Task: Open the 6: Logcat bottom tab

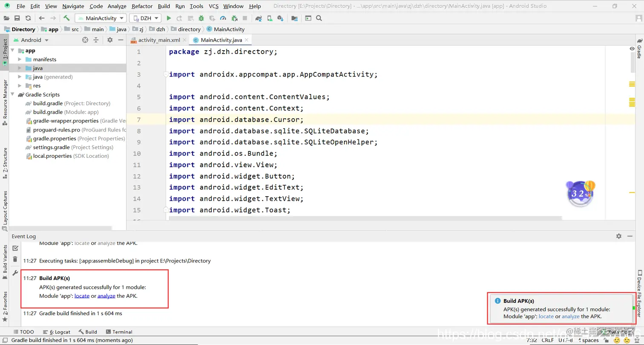Action: (56, 332)
